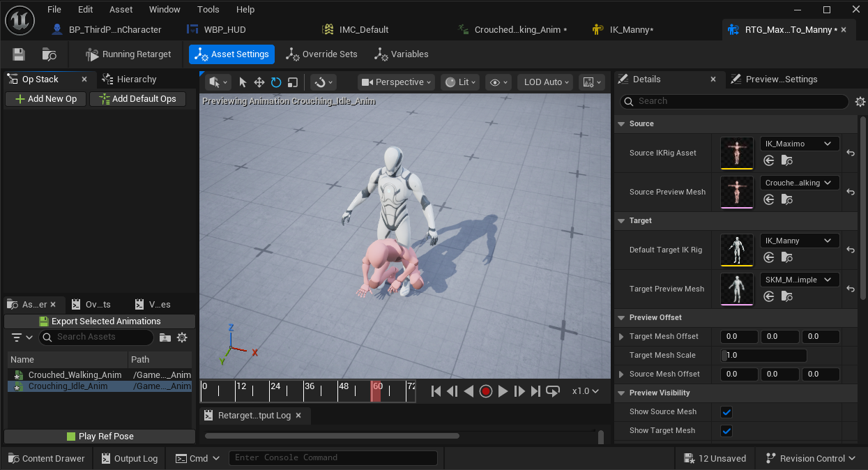Screen dimensions: 868x470
Task: Toggle Show Source Mesh checkbox
Action: coord(726,412)
